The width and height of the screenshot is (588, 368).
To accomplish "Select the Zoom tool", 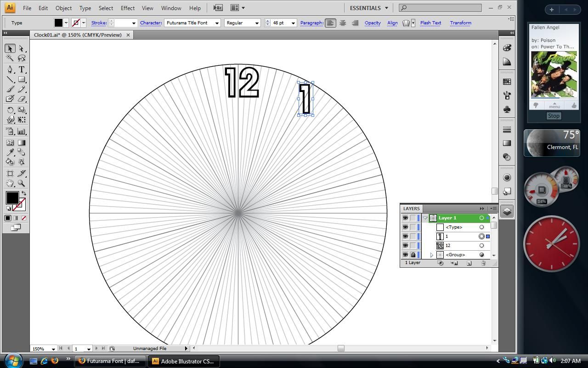I will (21, 183).
